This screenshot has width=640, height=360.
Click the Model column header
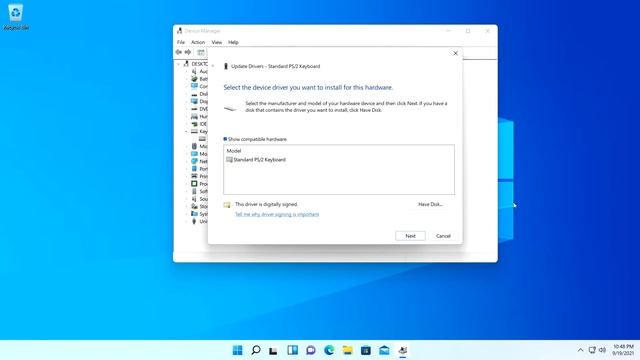(234, 151)
